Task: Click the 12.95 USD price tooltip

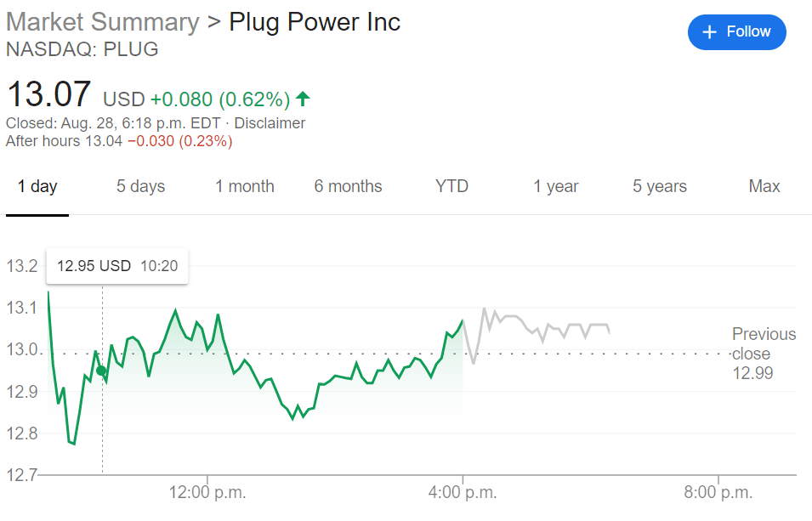Action: 117,266
